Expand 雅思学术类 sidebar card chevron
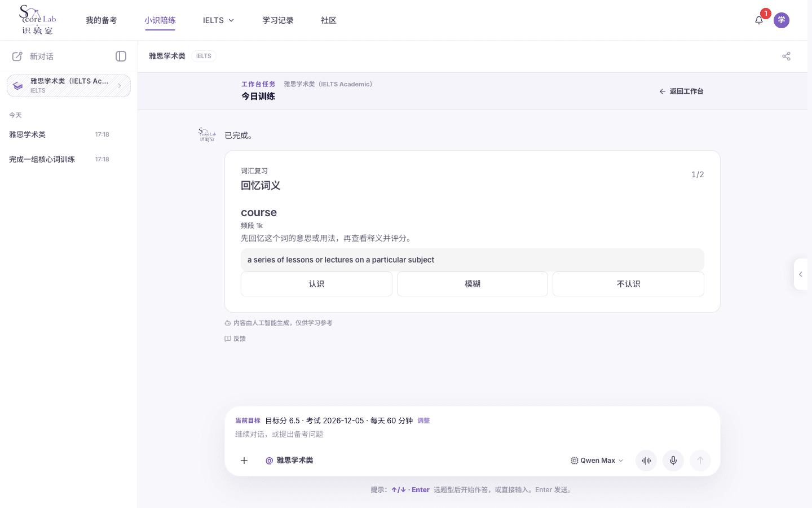The width and height of the screenshot is (812, 508). pyautogui.click(x=120, y=86)
